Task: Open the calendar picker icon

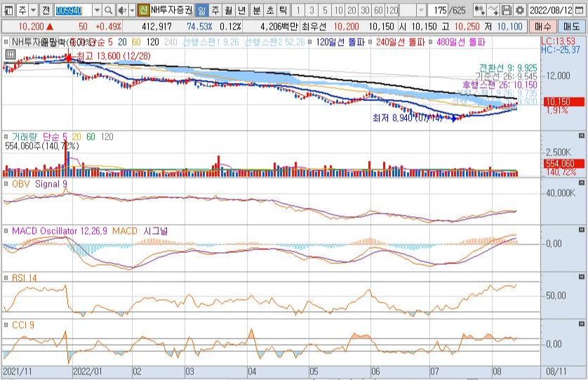Action: (x=580, y=10)
